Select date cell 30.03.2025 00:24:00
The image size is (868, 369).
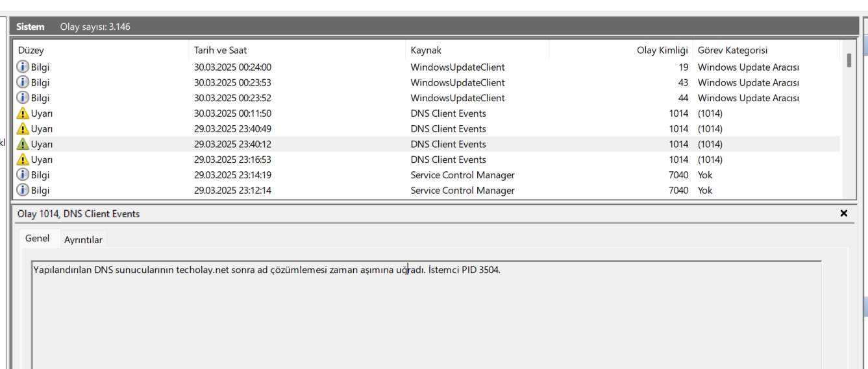pos(232,67)
